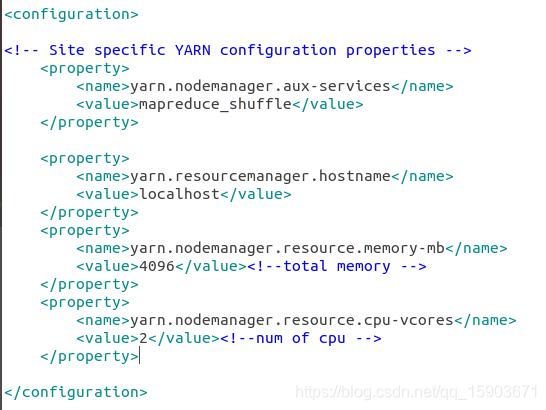Click the 'total memory' comment
546x410 pixels.
click(337, 266)
